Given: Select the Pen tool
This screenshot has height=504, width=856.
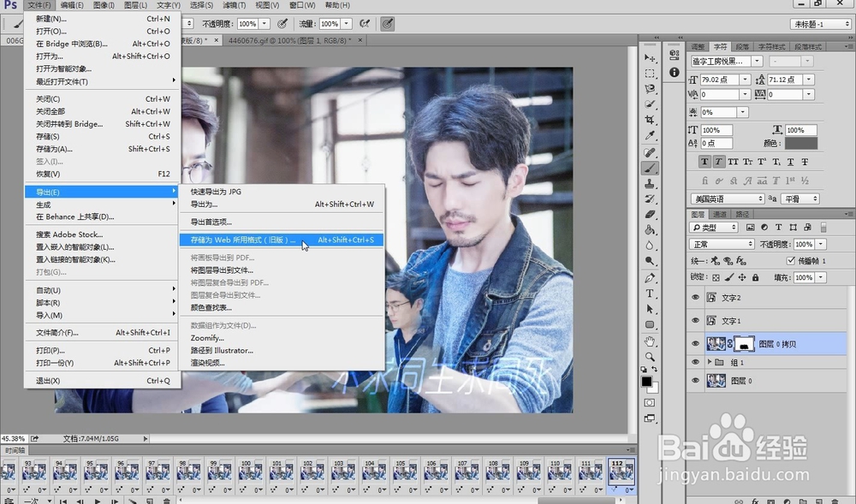Looking at the screenshot, I should 650,278.
